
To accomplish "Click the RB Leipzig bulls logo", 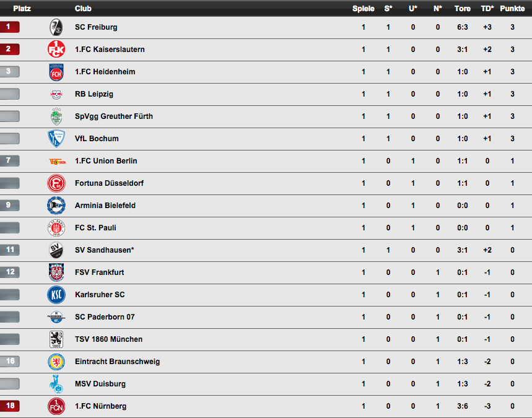I will click(56, 94).
